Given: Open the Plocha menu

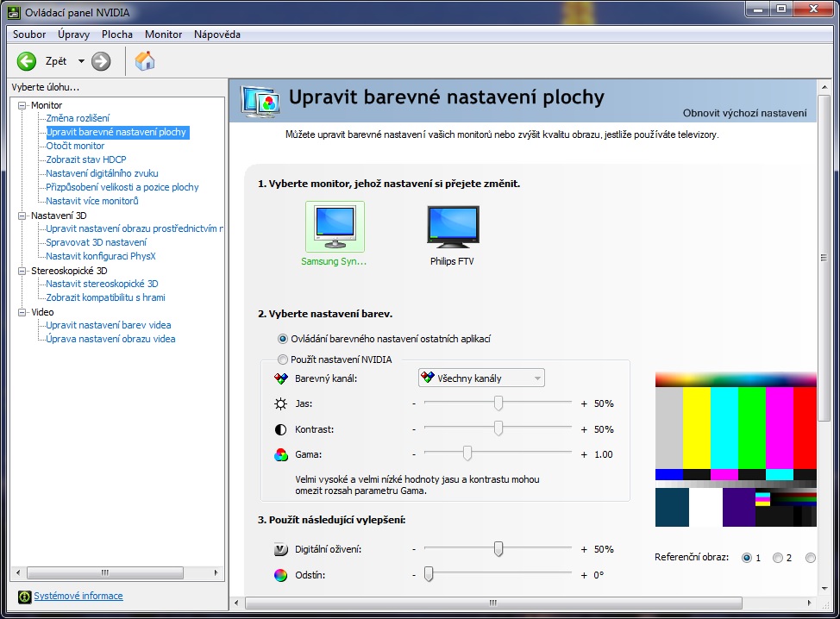Looking at the screenshot, I should [117, 34].
